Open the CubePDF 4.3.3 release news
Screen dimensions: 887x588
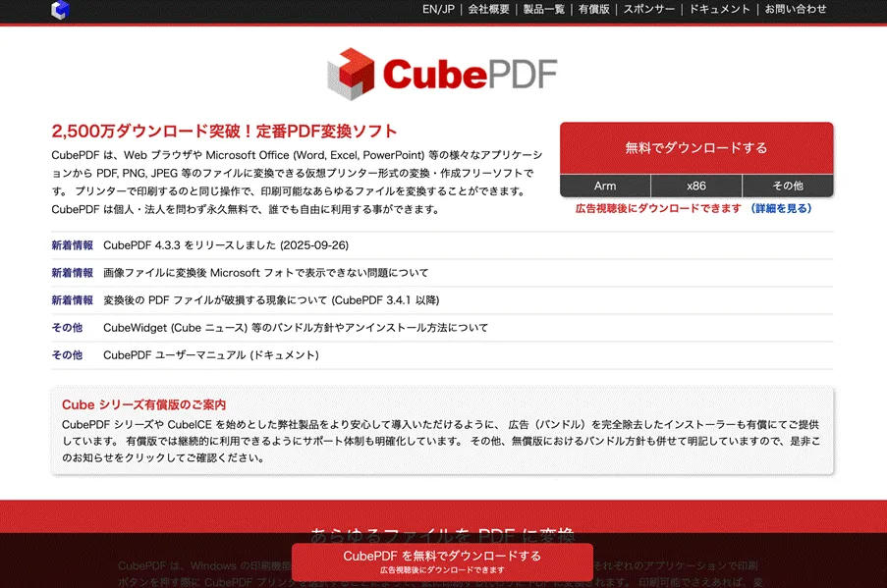226,245
